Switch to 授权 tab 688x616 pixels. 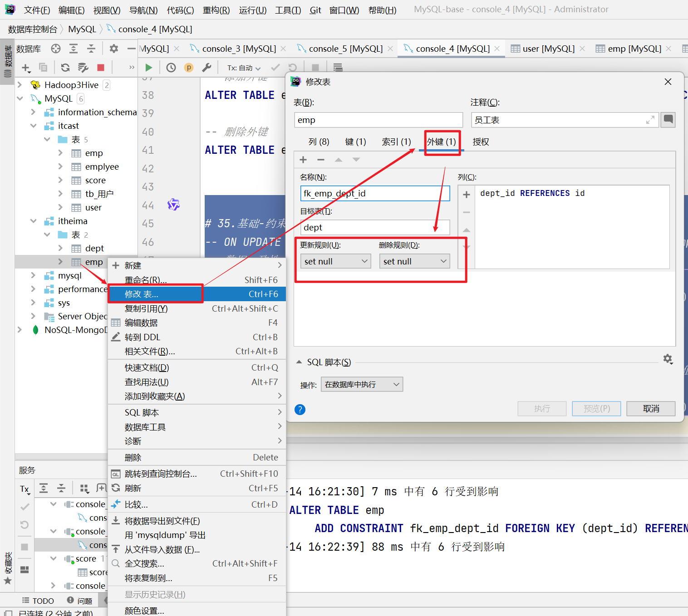[481, 142]
